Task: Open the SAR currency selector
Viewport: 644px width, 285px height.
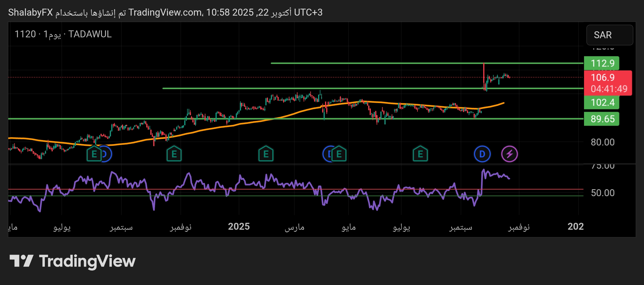Action: click(x=609, y=35)
